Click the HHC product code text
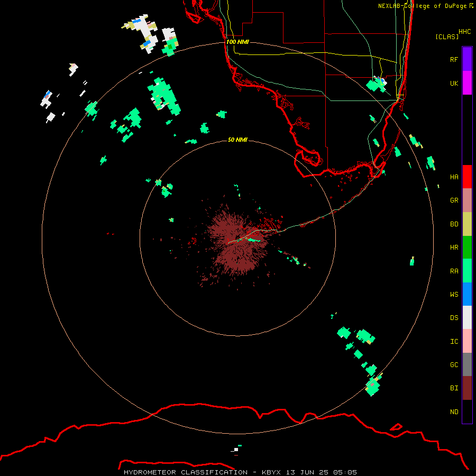 pyautogui.click(x=464, y=32)
